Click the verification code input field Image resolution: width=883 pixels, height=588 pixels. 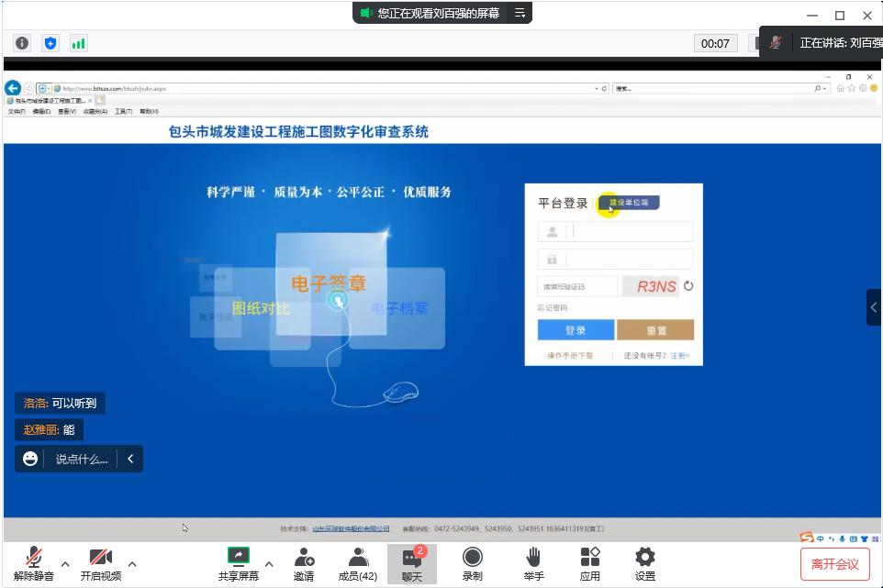[578, 285]
